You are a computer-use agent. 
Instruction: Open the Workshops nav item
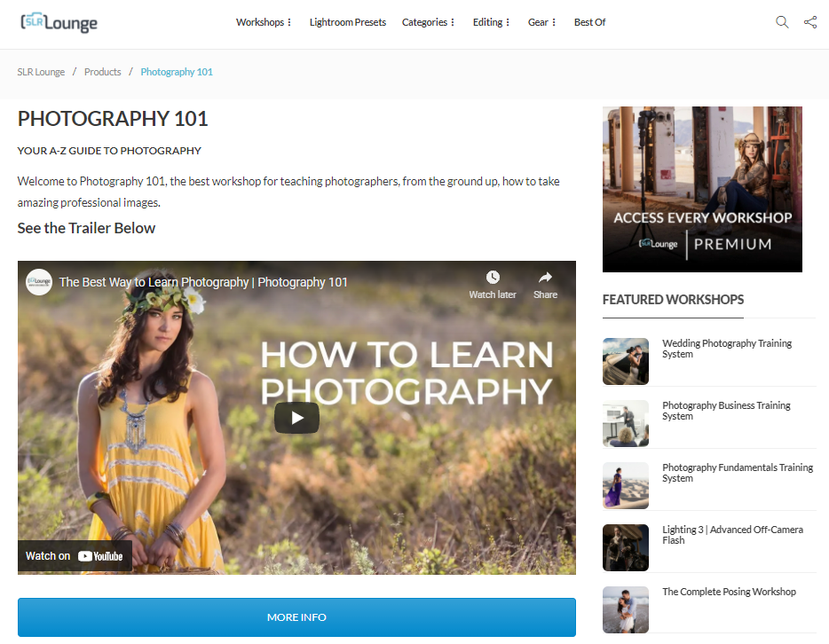tap(260, 22)
